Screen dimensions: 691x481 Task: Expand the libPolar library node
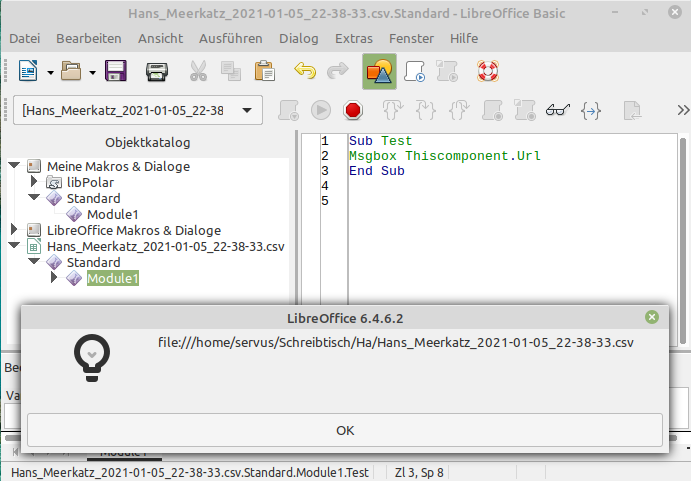pyautogui.click(x=34, y=181)
